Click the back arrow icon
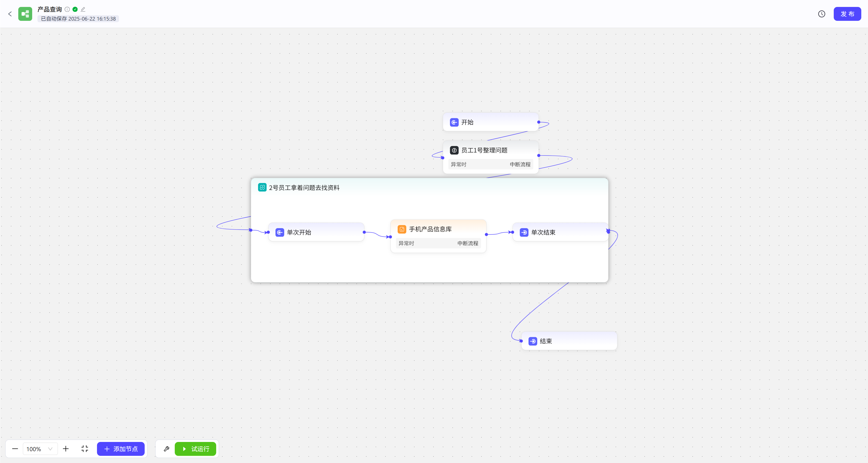Screen dimensions: 868x463 [x=10, y=14]
